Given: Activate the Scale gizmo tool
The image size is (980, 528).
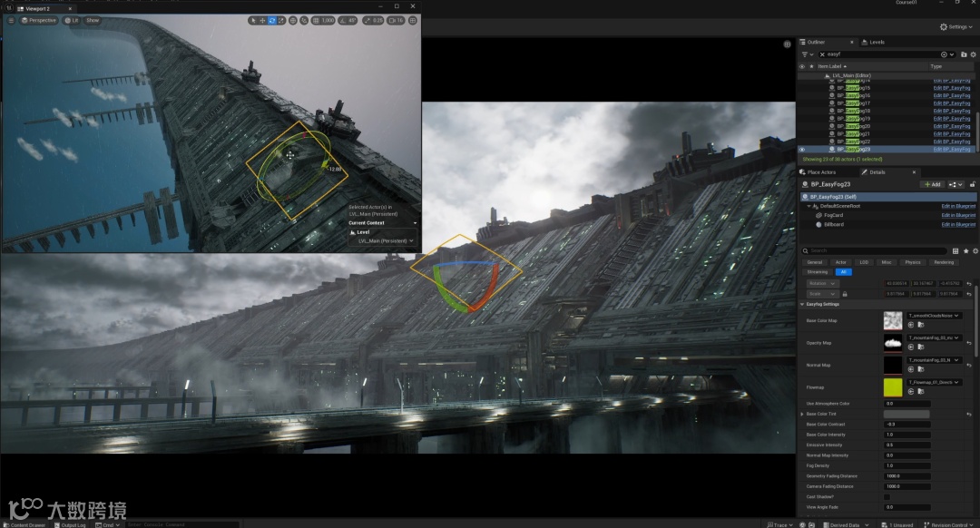Looking at the screenshot, I should click(281, 21).
